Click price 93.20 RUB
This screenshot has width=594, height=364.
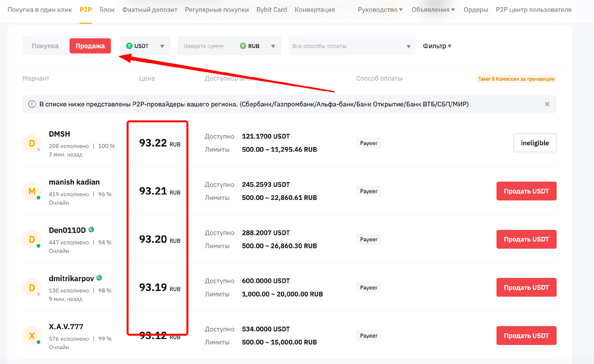pyautogui.click(x=160, y=239)
